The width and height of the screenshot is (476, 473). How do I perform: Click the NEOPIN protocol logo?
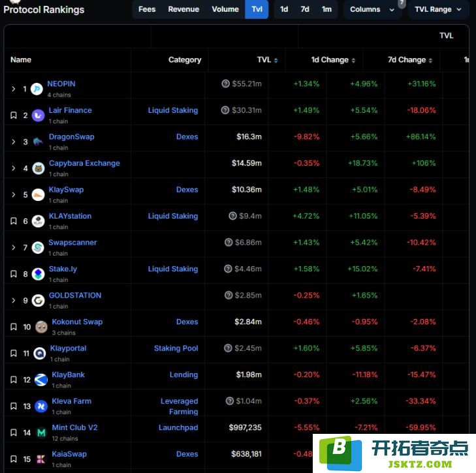[37, 89]
